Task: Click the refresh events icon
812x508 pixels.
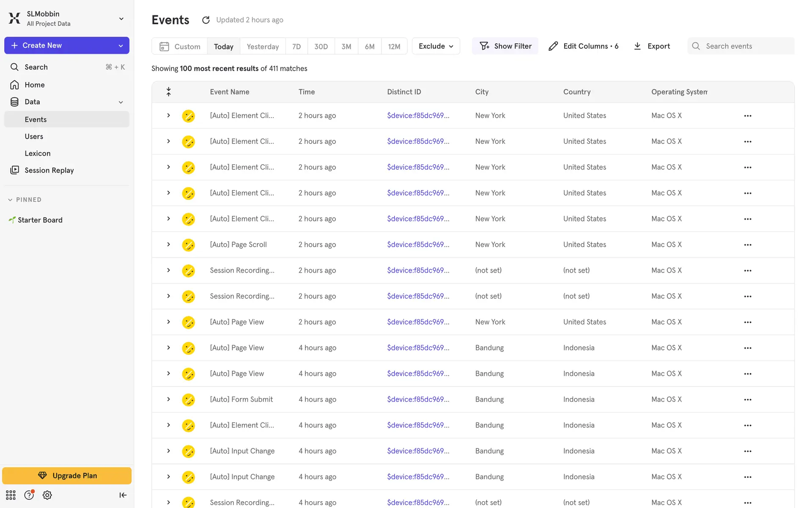Action: [x=206, y=20]
